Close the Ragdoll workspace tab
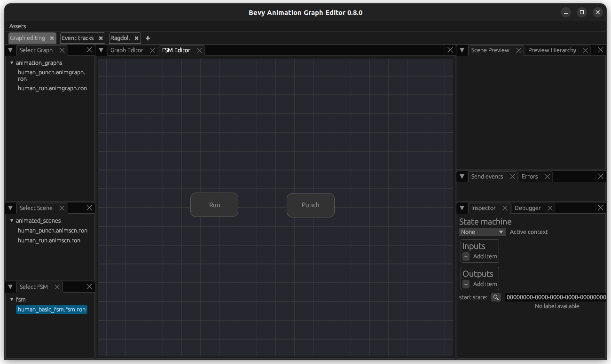Image resolution: width=611 pixels, height=364 pixels. (x=136, y=38)
